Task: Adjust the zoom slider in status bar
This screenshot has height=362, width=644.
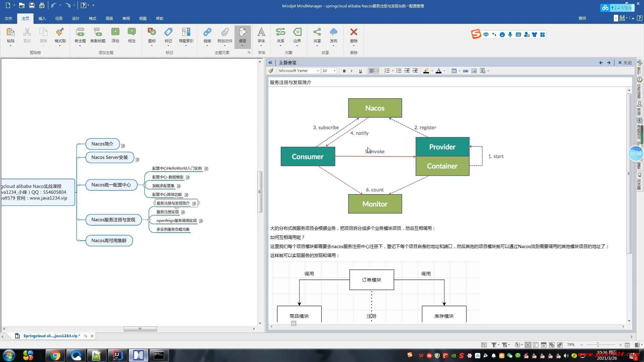Action: pos(598,345)
